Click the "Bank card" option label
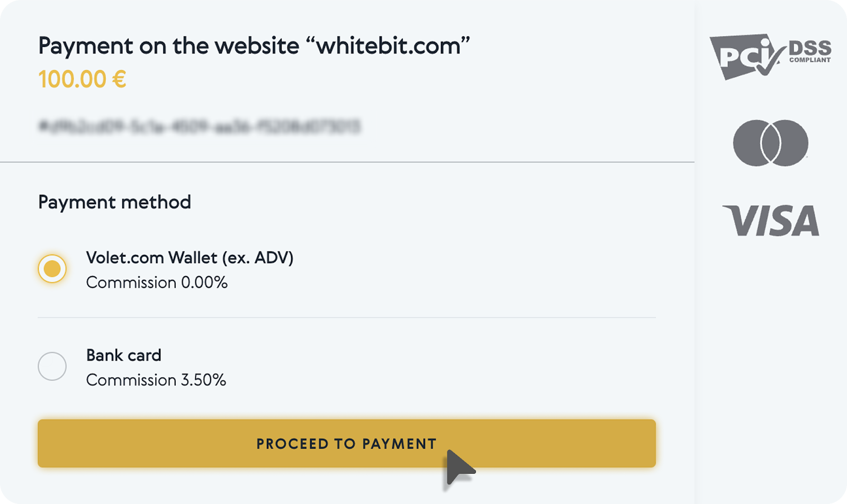This screenshot has height=504, width=847. tap(123, 355)
